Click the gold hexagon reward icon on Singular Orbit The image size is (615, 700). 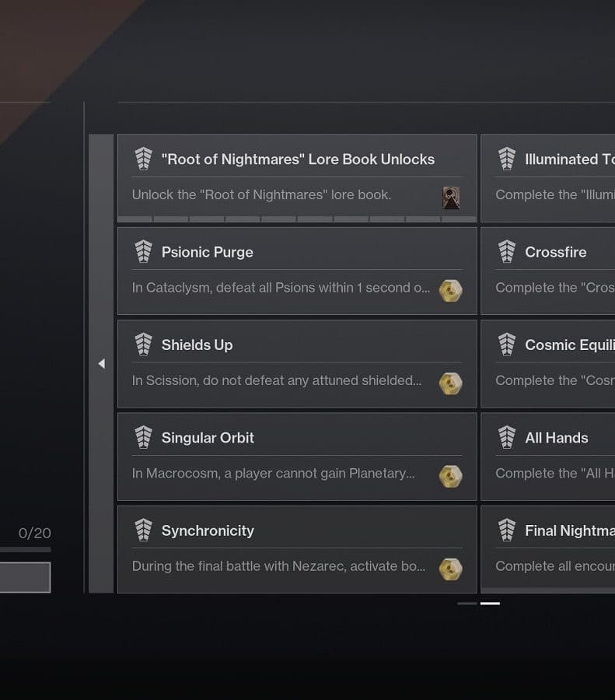(x=451, y=476)
